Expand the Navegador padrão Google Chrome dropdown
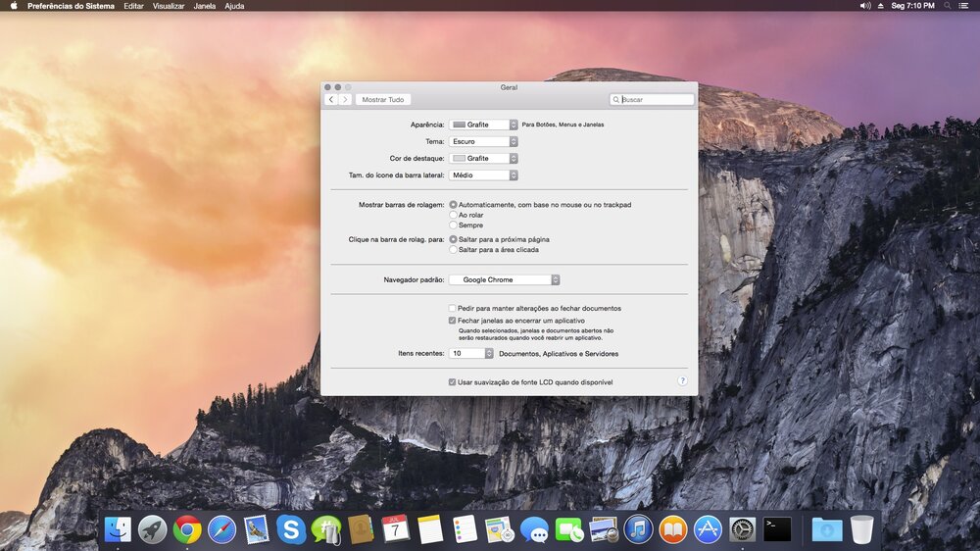The image size is (980, 551). tap(505, 279)
